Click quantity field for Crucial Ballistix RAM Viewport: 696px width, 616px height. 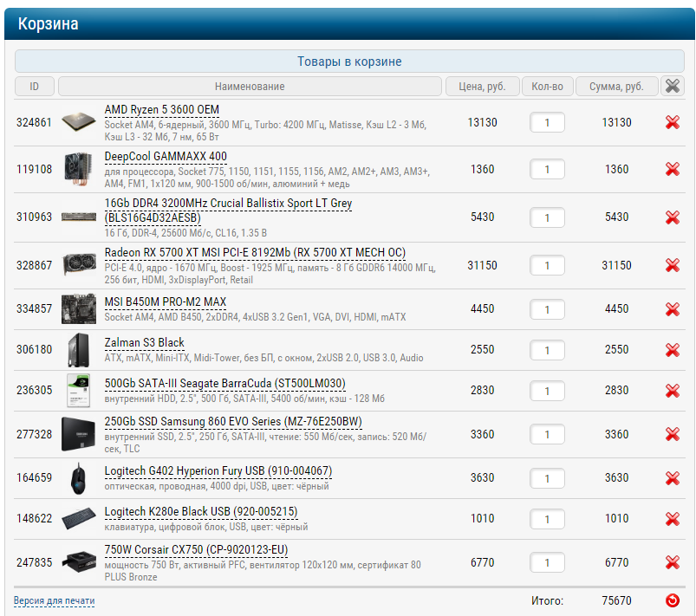547,217
